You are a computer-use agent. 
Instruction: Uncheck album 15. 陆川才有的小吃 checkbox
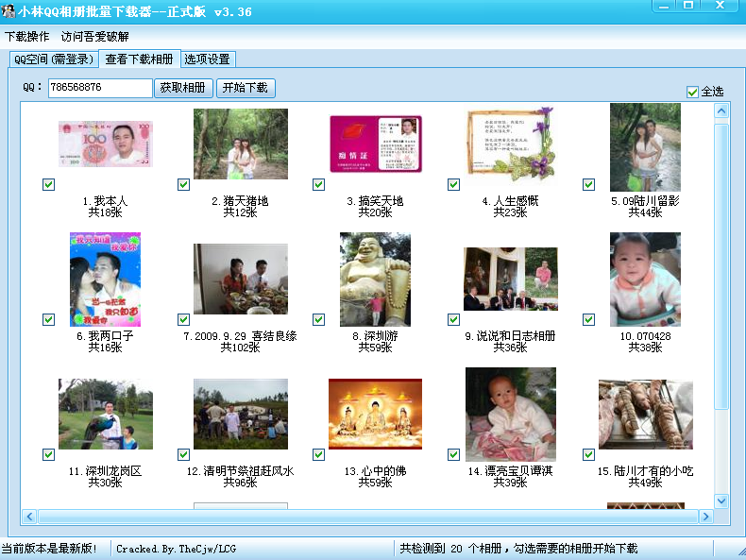point(589,455)
